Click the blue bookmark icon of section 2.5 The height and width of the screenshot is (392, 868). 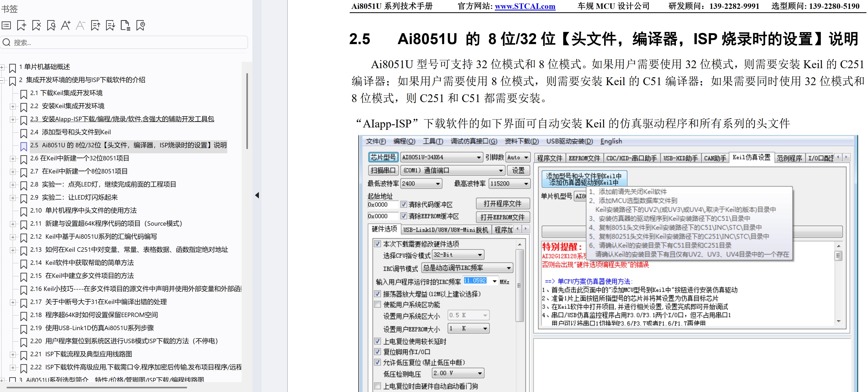(23, 146)
